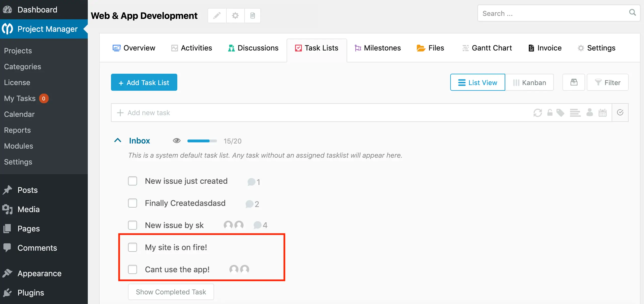Click the recurrence refresh icon in task bar
The width and height of the screenshot is (644, 304).
click(538, 113)
